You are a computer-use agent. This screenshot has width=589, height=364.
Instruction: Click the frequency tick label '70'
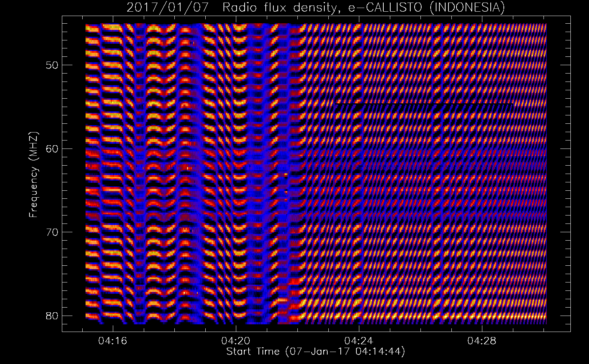[x=52, y=232]
